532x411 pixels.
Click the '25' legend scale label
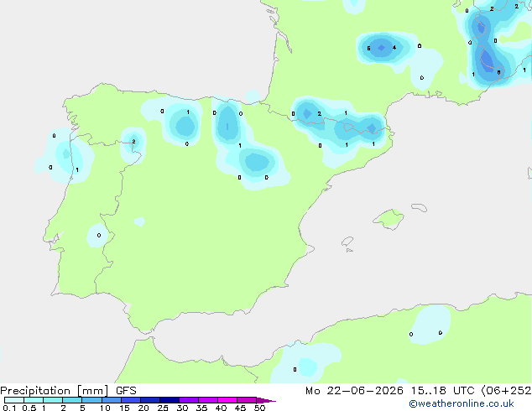point(163,408)
